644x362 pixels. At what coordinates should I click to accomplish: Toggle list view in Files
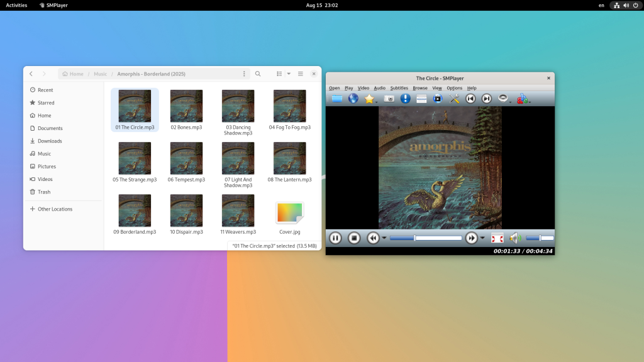pyautogui.click(x=279, y=74)
